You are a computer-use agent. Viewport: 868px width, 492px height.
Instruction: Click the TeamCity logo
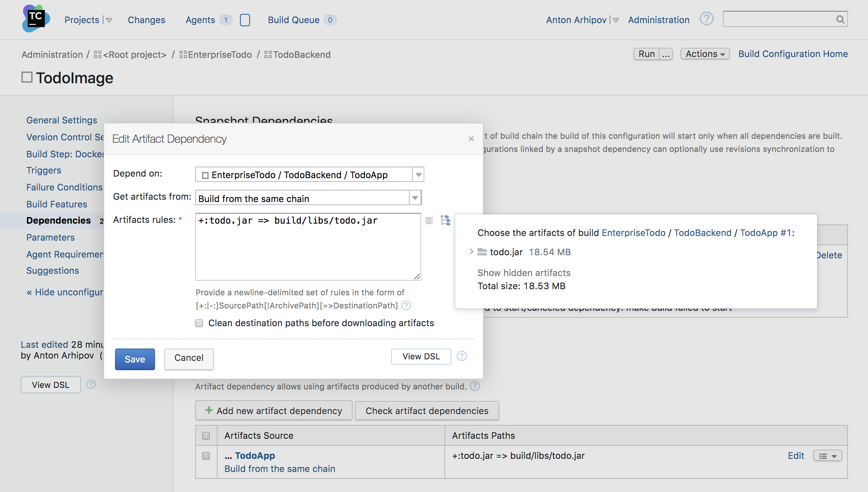point(36,19)
